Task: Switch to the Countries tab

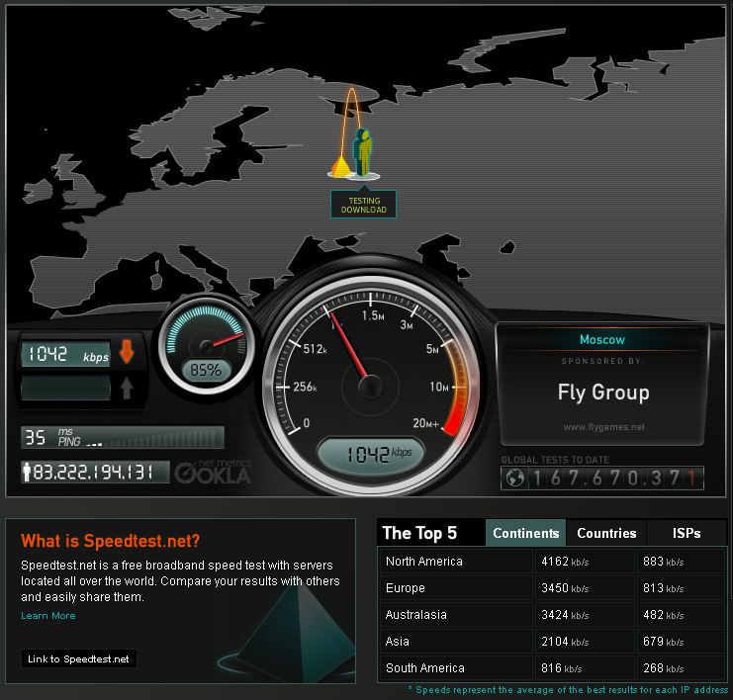Action: click(x=606, y=533)
